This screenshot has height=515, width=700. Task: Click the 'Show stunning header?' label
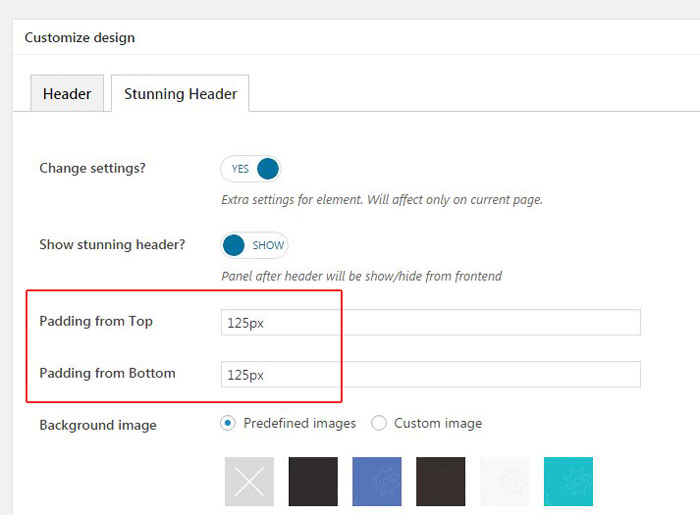pyautogui.click(x=112, y=244)
